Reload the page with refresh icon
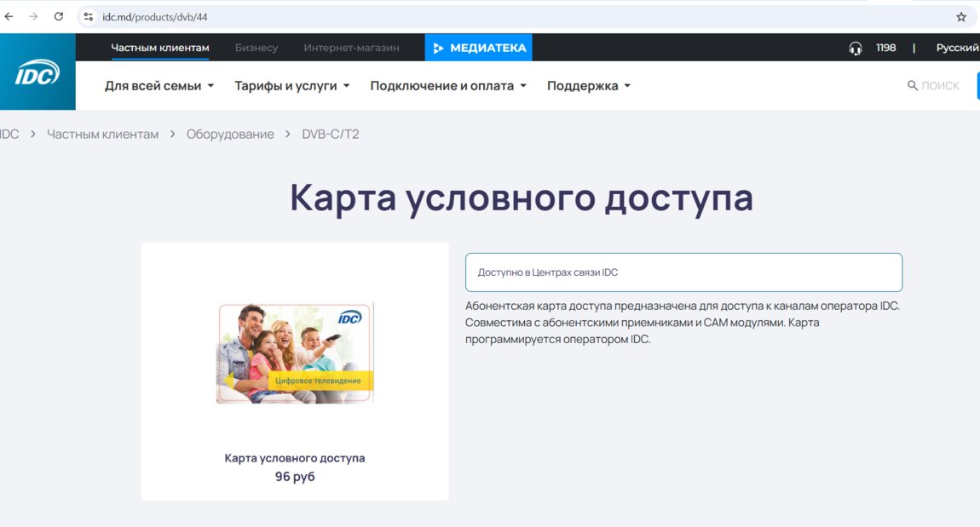Image resolution: width=980 pixels, height=527 pixels. (59, 16)
